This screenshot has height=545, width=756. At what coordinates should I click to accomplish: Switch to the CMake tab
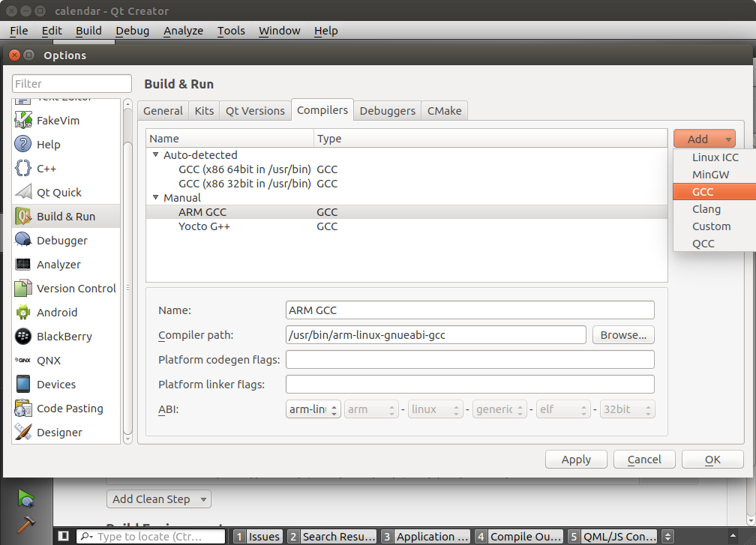click(x=444, y=111)
